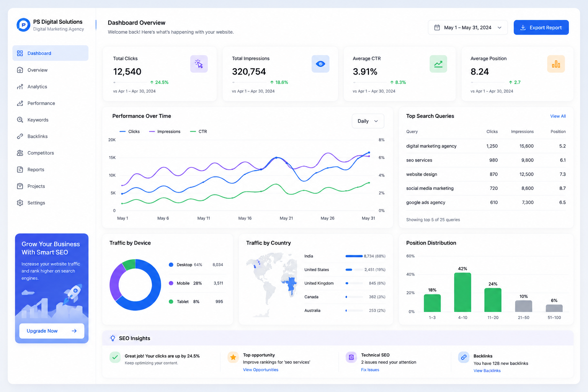
Task: Click the Average CTR trend chart icon
Action: (438, 64)
